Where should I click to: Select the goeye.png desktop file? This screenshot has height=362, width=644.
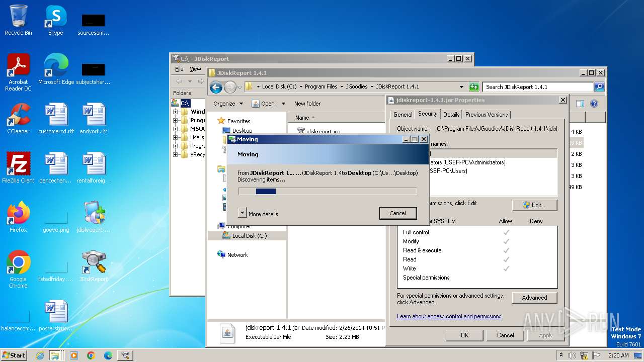(x=56, y=221)
